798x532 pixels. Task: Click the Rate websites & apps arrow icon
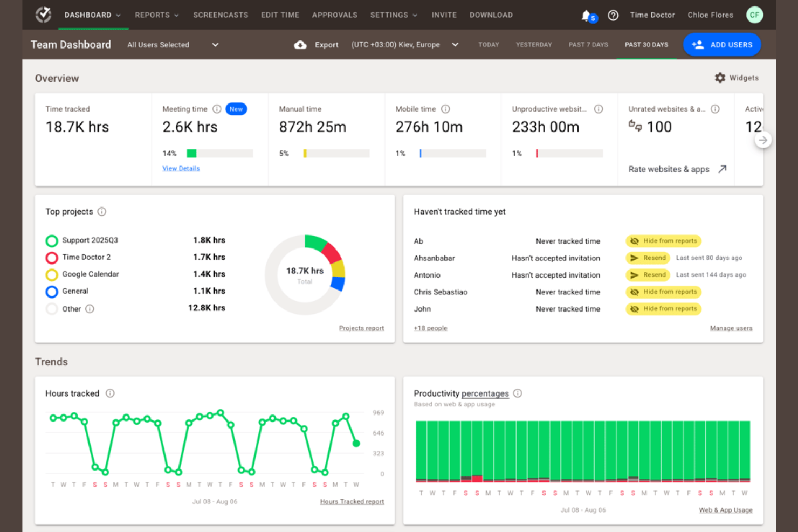tap(723, 169)
